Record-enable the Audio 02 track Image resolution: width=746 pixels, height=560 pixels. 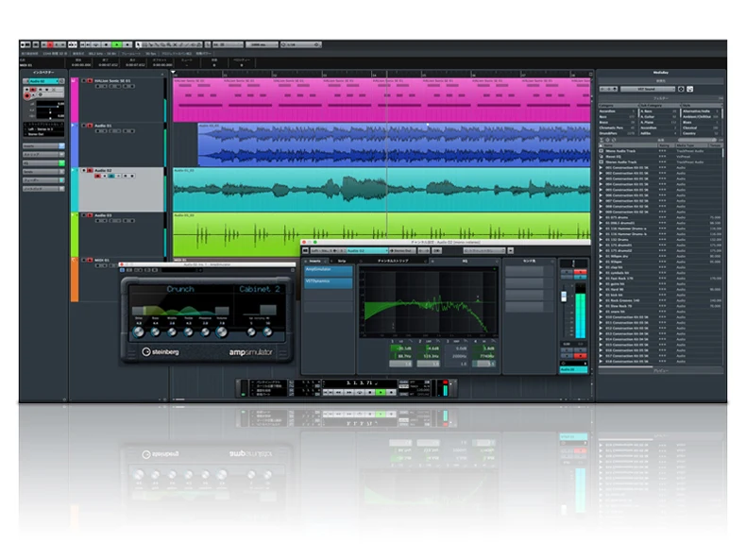pyautogui.click(x=97, y=176)
